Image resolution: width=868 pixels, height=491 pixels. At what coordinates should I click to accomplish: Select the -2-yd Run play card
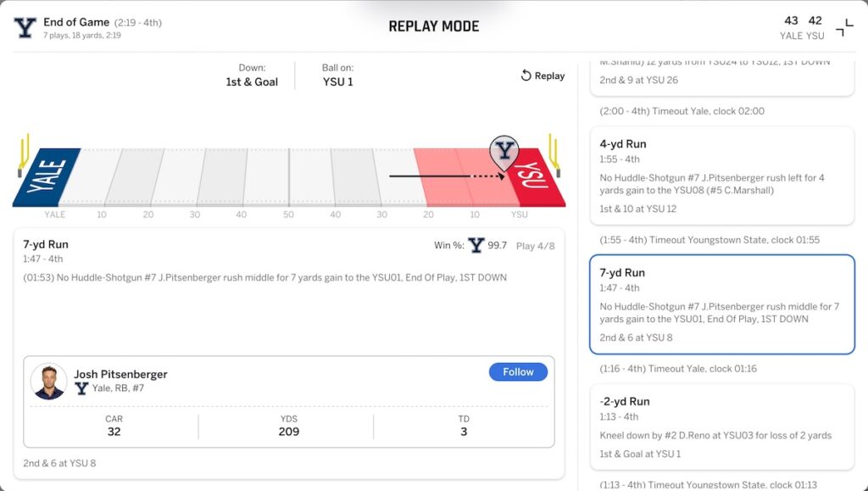point(721,427)
